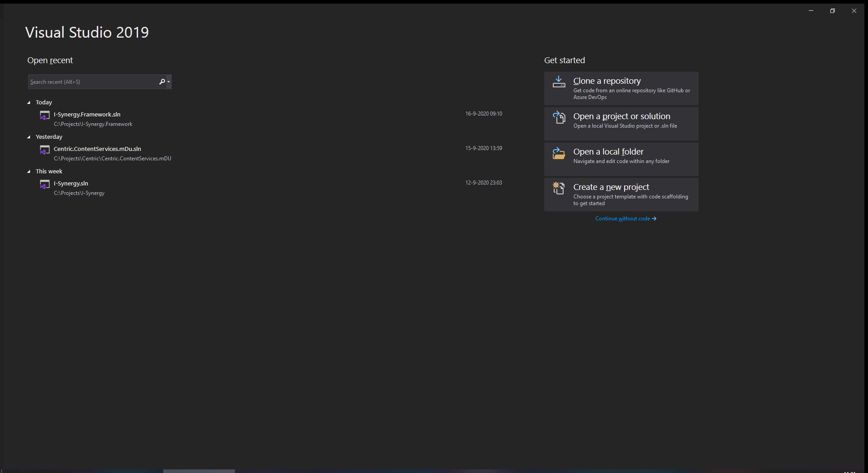Open the search options dropdown arrow
Screen dimensions: 868x473
pos(169,82)
